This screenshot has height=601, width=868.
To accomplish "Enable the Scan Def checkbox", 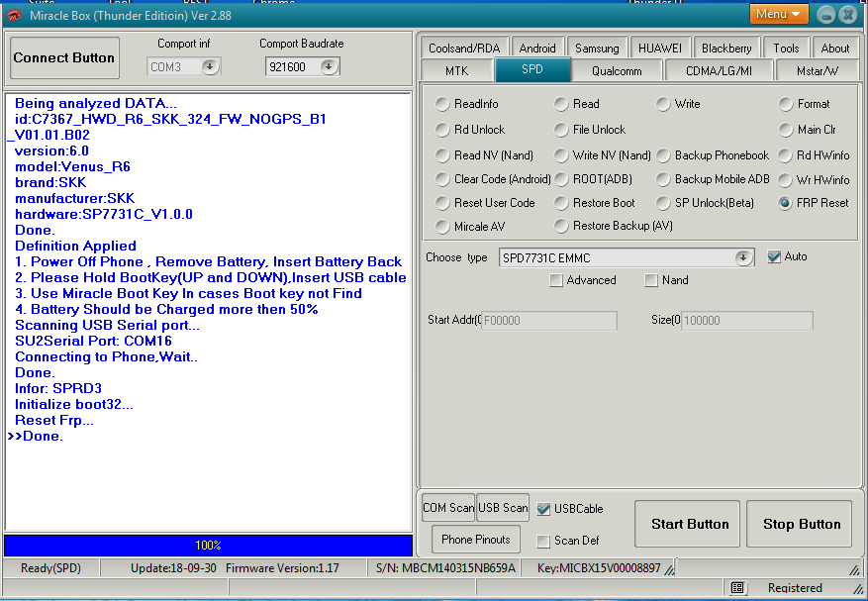I will coord(543,541).
